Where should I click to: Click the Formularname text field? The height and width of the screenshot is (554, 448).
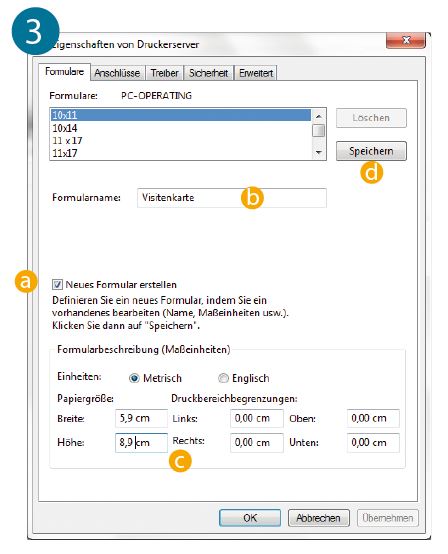(232, 198)
